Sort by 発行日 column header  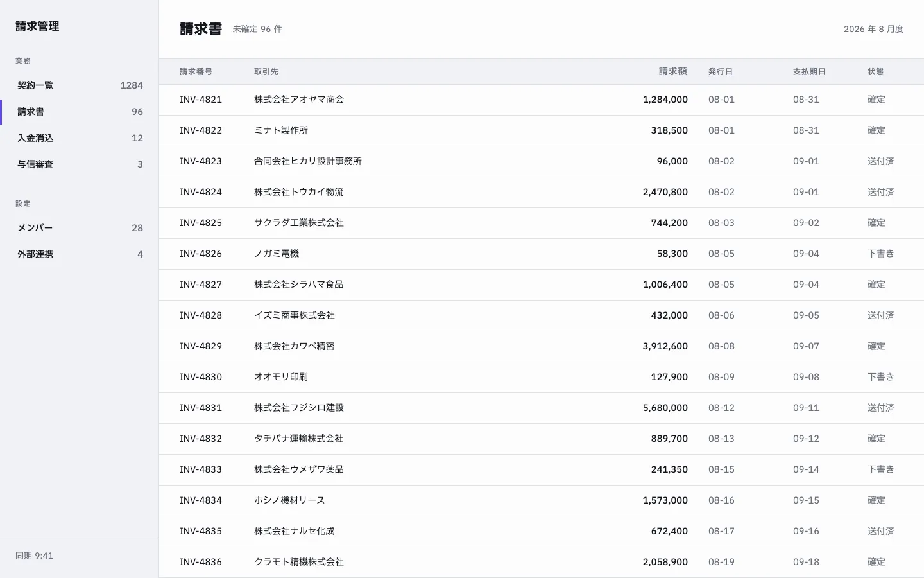click(721, 72)
